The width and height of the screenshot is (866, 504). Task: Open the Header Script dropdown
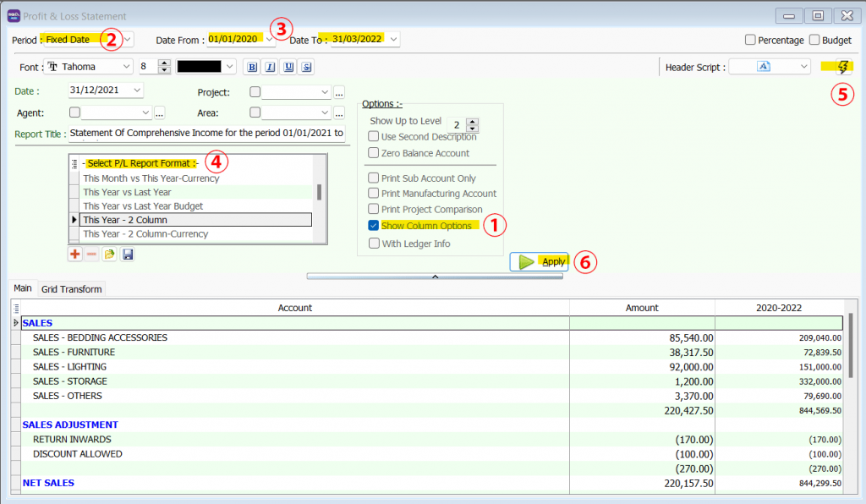pyautogui.click(x=803, y=67)
